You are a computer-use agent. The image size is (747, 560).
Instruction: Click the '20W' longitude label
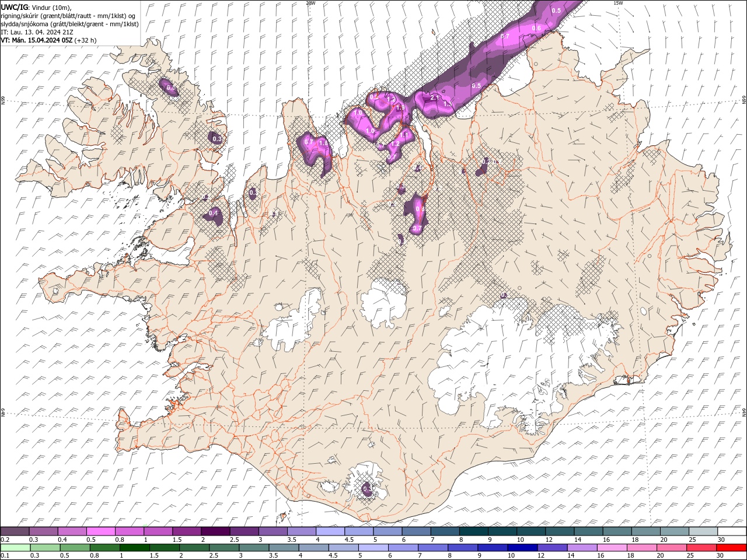tap(310, 3)
